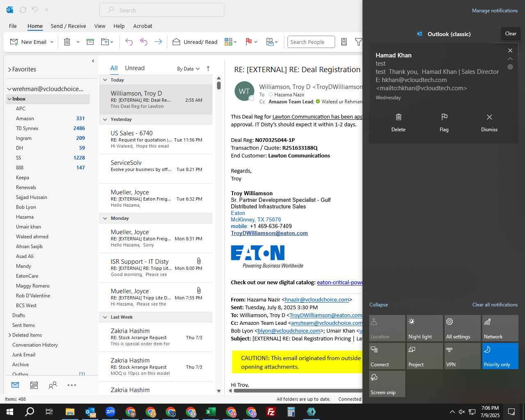Toggle the VPN quick action tile
Viewport: 525px width, 420px height.
point(463,356)
